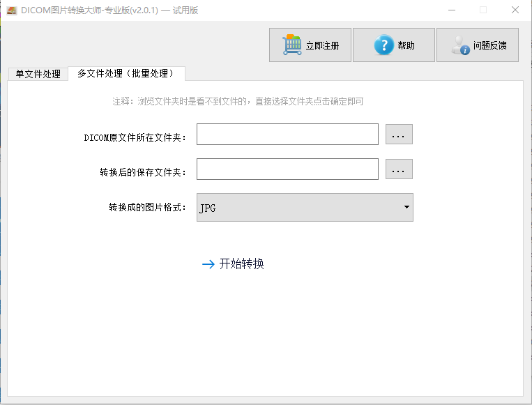Click the dropdown arrow of the format combo box

click(x=406, y=207)
